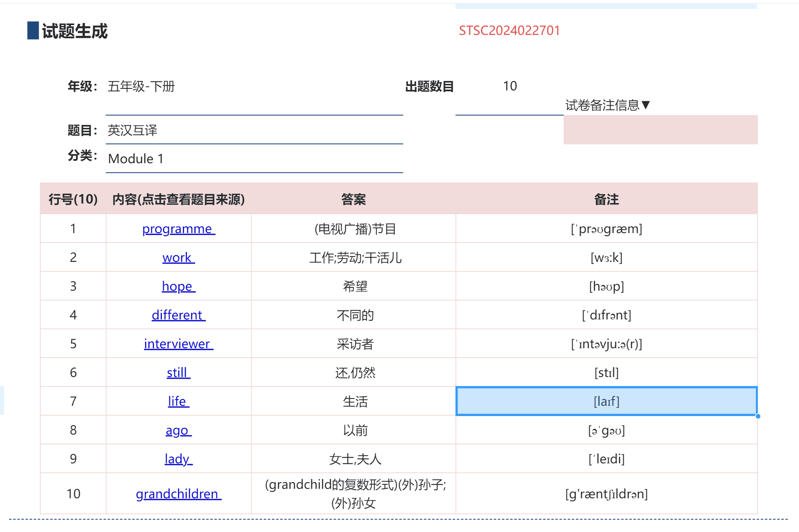The height and width of the screenshot is (532, 799).
Task: Select row number 5 cell
Action: coord(73,344)
